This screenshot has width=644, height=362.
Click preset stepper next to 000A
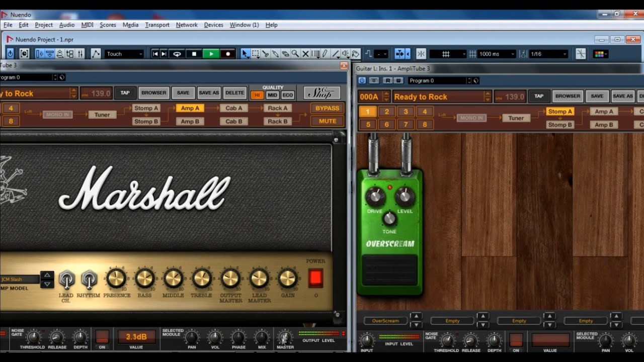[386, 97]
